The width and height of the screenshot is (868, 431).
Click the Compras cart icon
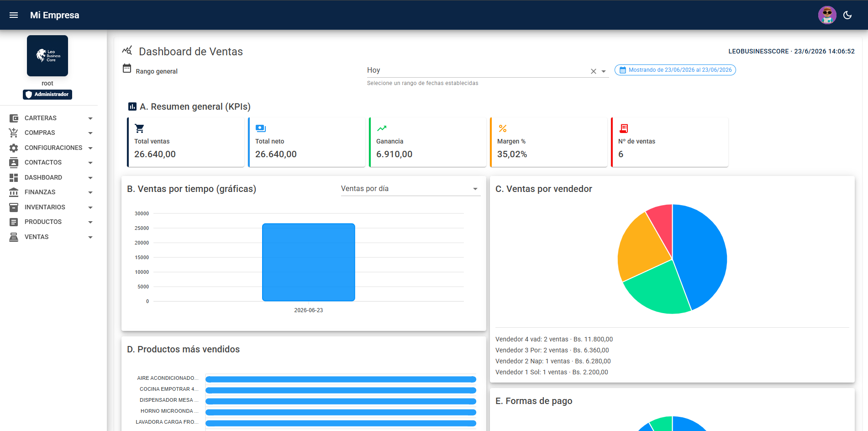(x=14, y=133)
